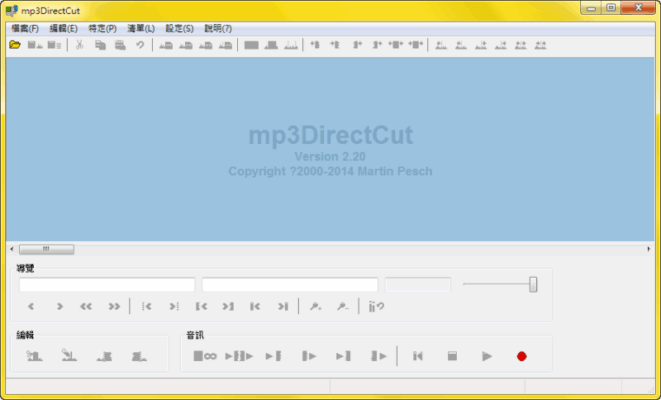Image resolution: width=661 pixels, height=400 pixels.
Task: Close the mp3DirectCut window
Action: point(638,8)
